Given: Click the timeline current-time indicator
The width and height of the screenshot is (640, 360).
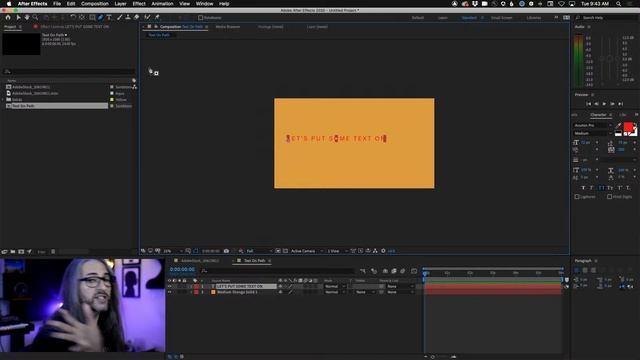Looking at the screenshot, I should tap(424, 273).
